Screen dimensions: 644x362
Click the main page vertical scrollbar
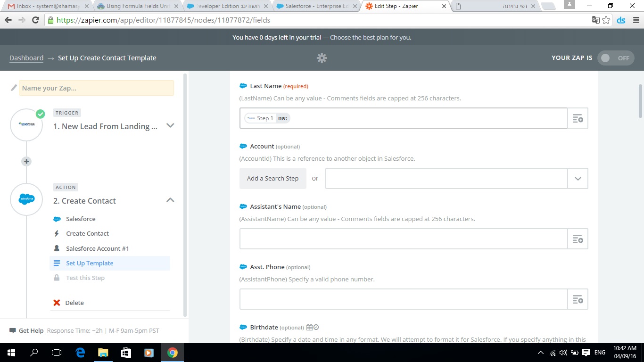(x=640, y=101)
